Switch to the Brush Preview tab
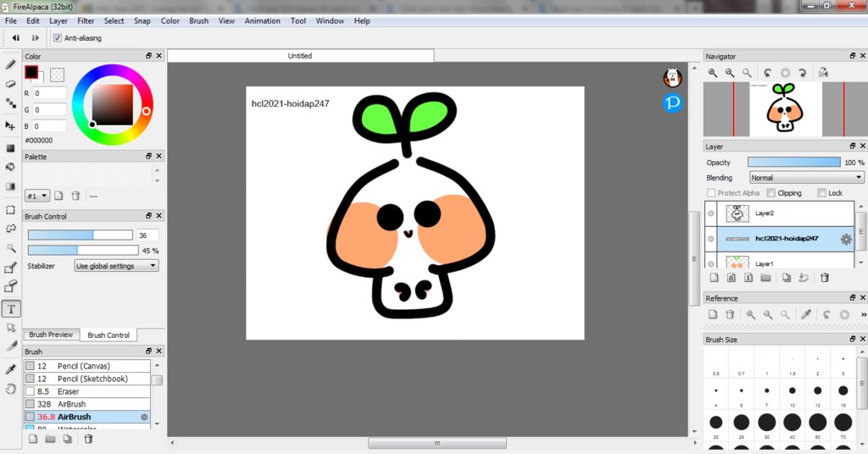This screenshot has height=454, width=868. point(51,335)
